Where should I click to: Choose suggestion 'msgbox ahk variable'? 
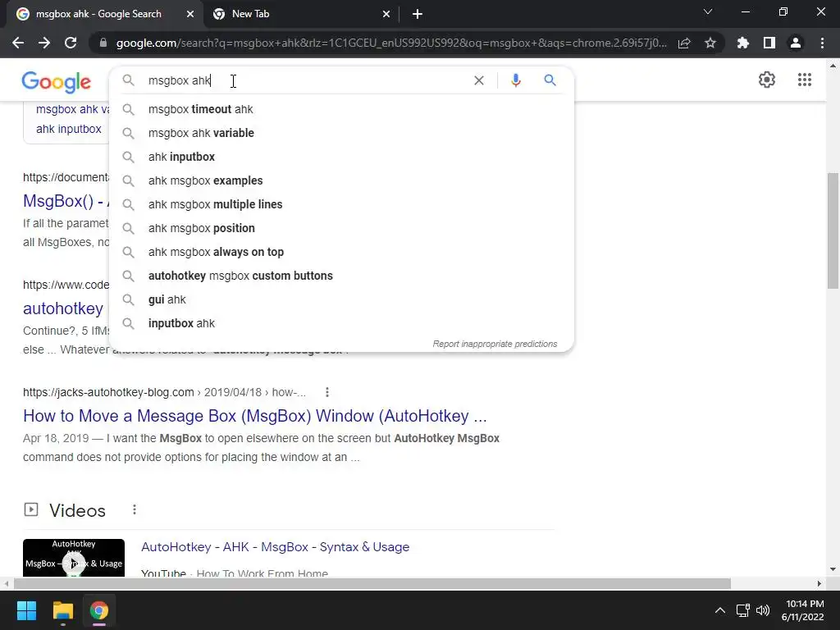click(341, 133)
